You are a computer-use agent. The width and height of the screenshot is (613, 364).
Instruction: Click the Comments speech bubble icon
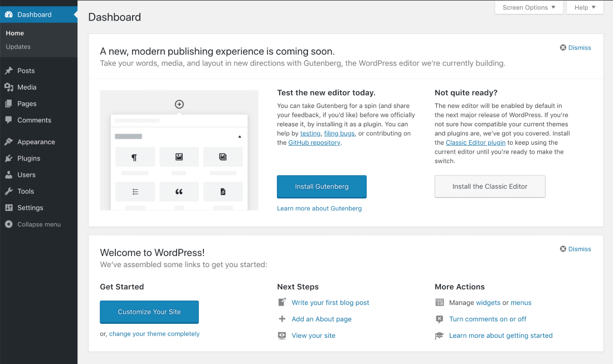pyautogui.click(x=8, y=120)
